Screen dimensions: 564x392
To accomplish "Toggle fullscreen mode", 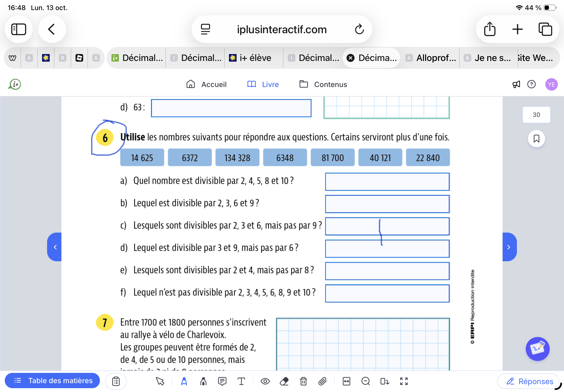I will (404, 381).
